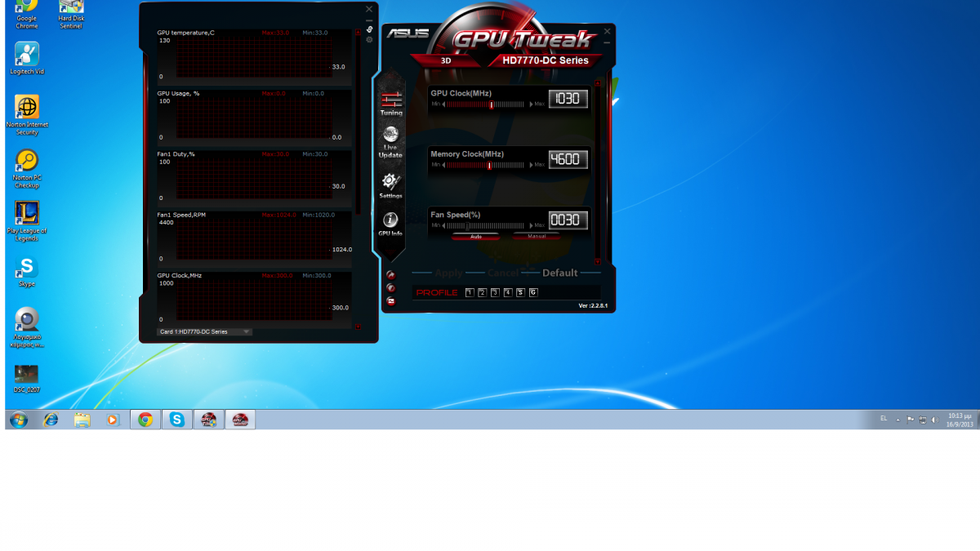Increase GPU Clock with Max arrow
This screenshot has width=980, height=551.
tap(532, 104)
